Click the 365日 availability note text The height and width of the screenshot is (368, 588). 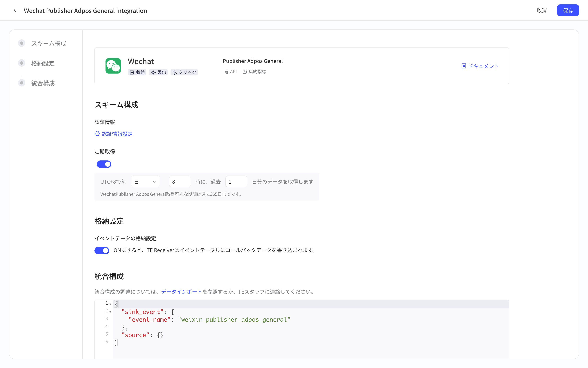171,194
